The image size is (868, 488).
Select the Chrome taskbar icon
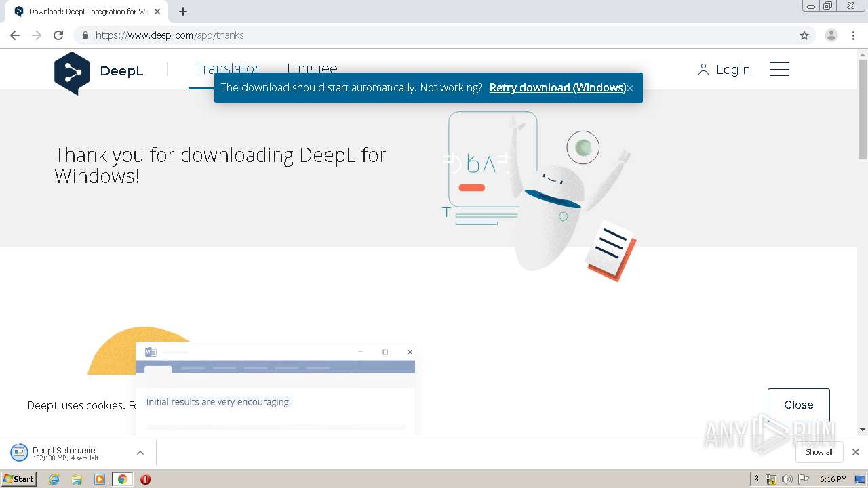122,479
